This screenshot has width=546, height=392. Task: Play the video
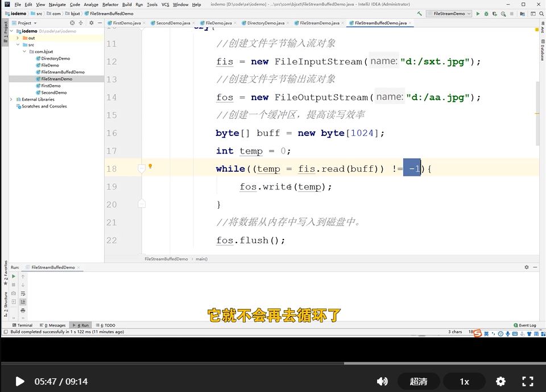tap(20, 382)
